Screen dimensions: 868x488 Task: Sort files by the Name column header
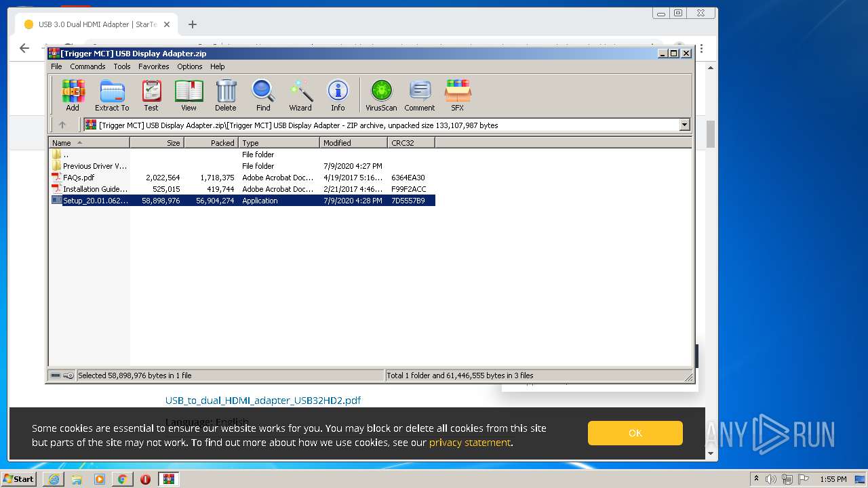(x=90, y=143)
